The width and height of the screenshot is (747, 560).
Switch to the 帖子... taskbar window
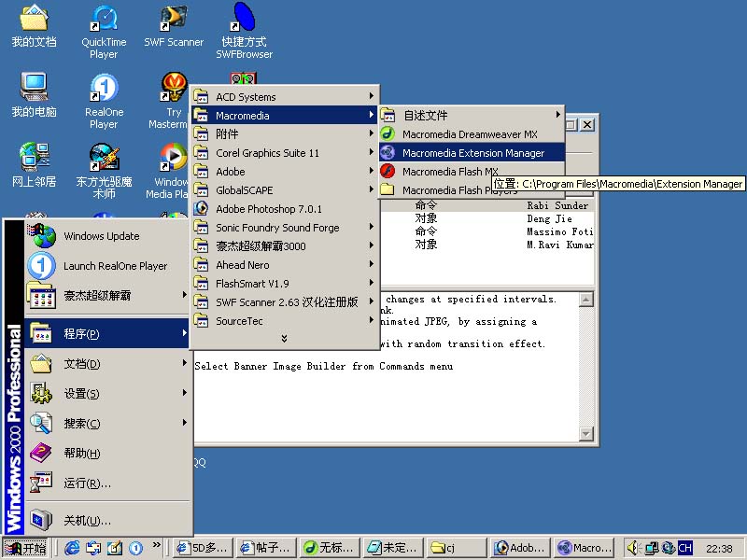coord(266,548)
